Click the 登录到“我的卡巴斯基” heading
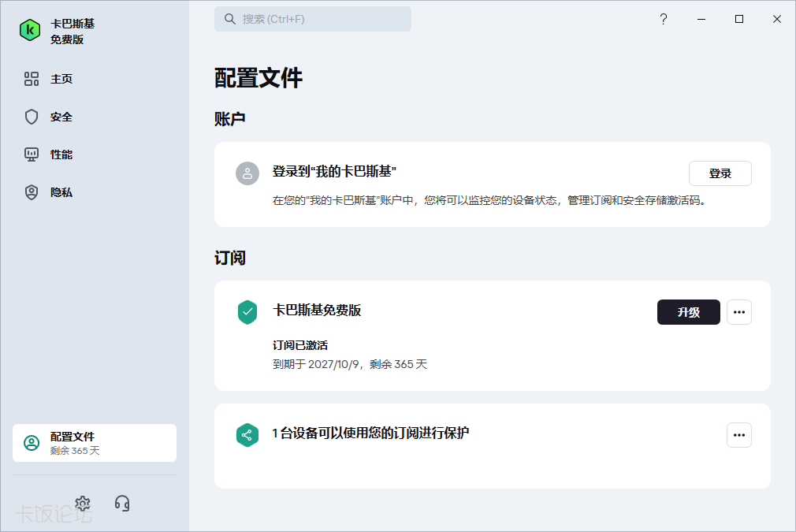Image resolution: width=796 pixels, height=532 pixels. pos(334,171)
